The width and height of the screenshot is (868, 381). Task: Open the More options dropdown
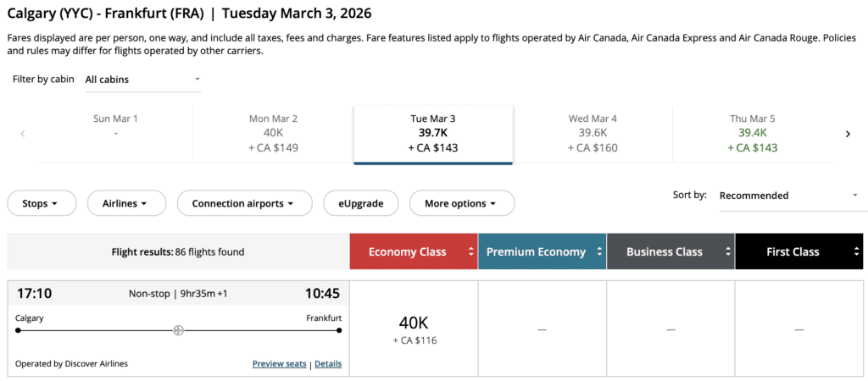pyautogui.click(x=461, y=203)
